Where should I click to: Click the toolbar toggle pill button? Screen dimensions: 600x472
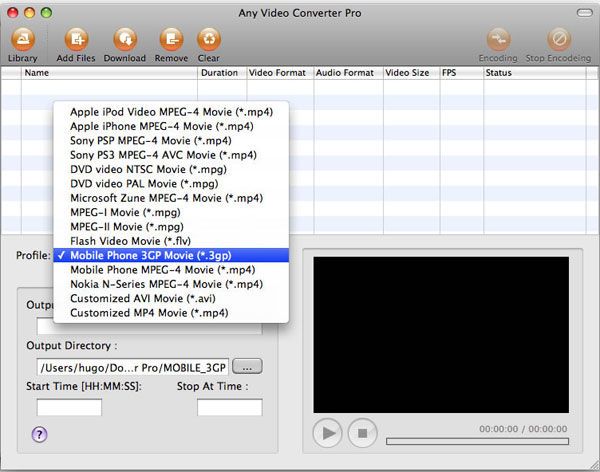[x=585, y=13]
